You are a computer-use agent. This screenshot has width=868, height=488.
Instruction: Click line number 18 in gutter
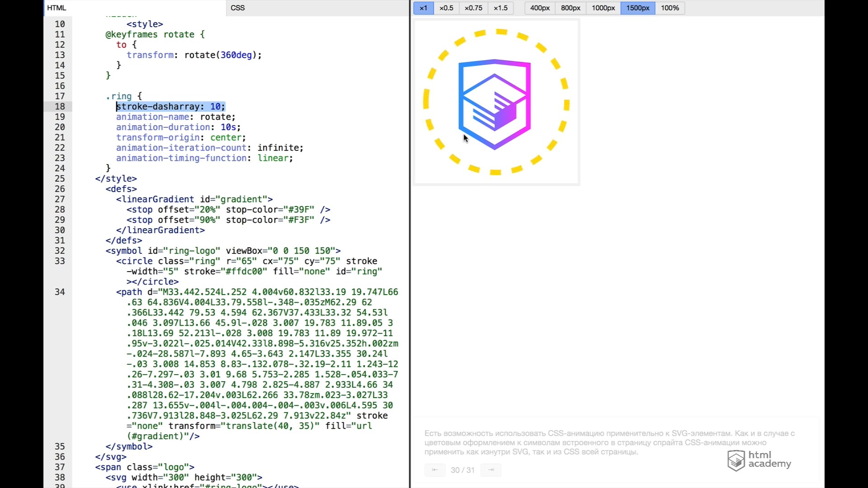pos(60,106)
